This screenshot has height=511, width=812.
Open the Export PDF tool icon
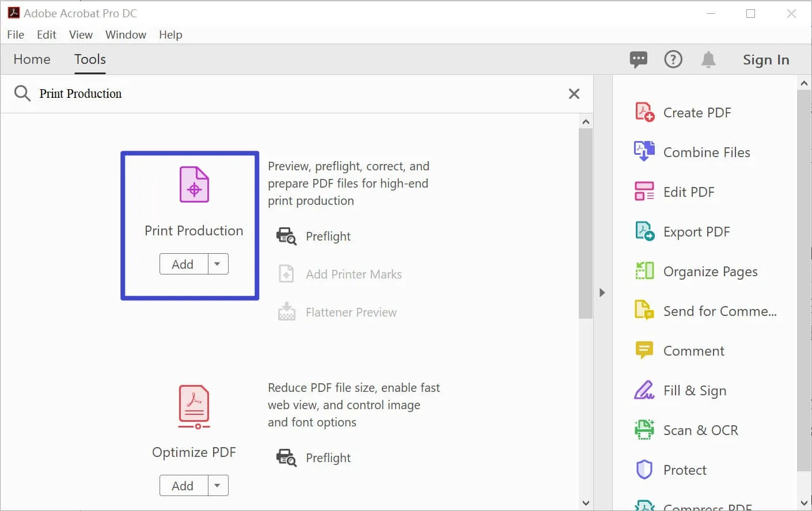pos(644,231)
